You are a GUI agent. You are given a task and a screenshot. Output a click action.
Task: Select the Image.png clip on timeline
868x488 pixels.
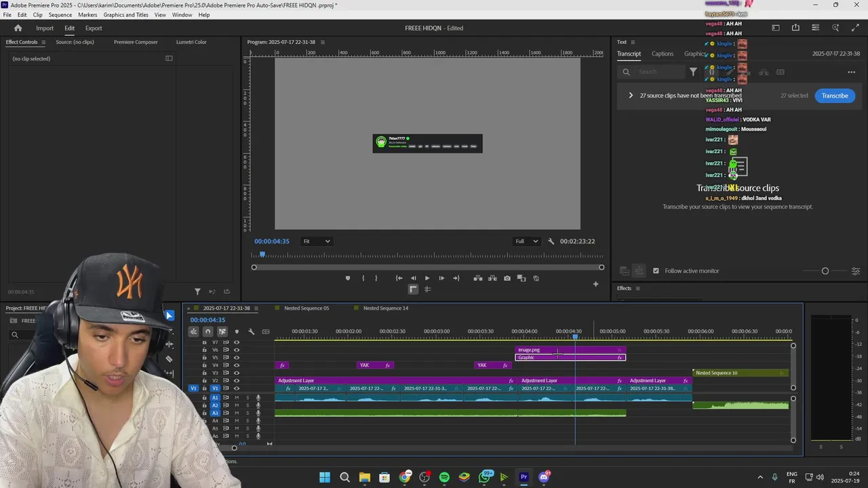click(570, 350)
